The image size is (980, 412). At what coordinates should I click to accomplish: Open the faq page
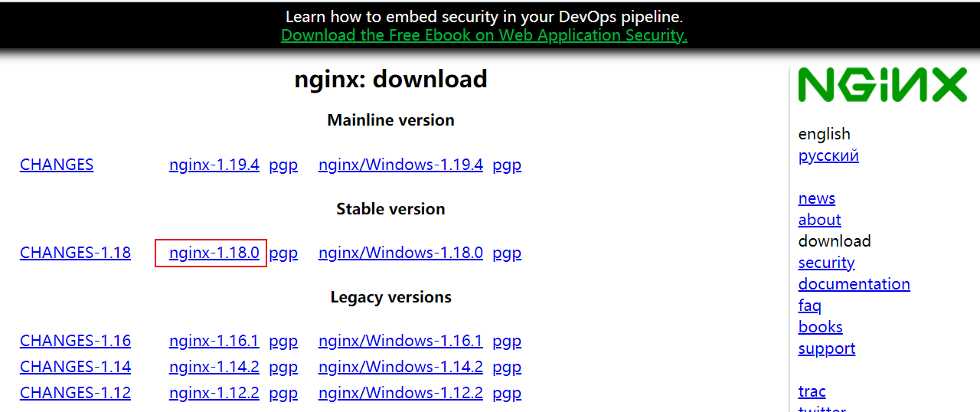[810, 306]
